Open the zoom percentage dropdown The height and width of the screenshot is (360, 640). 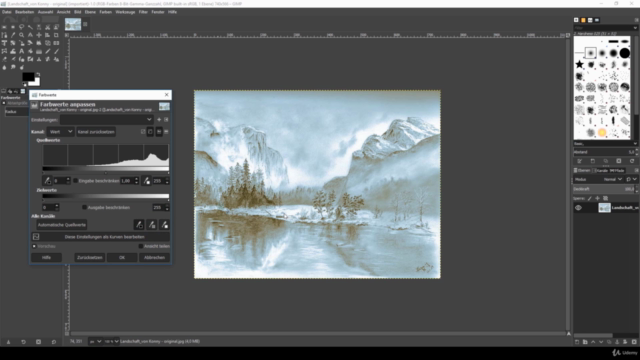[x=111, y=341]
